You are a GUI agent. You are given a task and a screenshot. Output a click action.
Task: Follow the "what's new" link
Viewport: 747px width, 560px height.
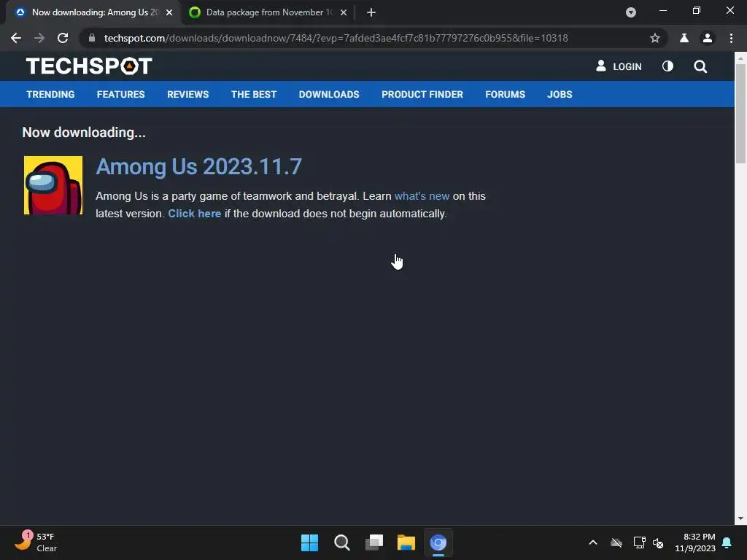pyautogui.click(x=422, y=196)
